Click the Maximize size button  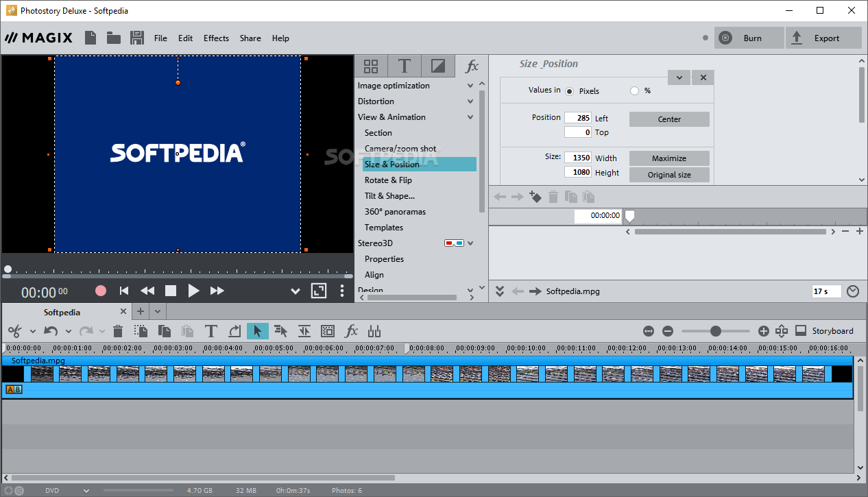(x=669, y=158)
